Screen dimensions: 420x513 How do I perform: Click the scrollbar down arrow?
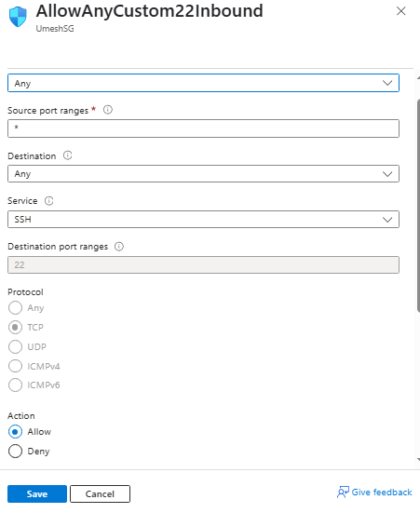[x=418, y=459]
